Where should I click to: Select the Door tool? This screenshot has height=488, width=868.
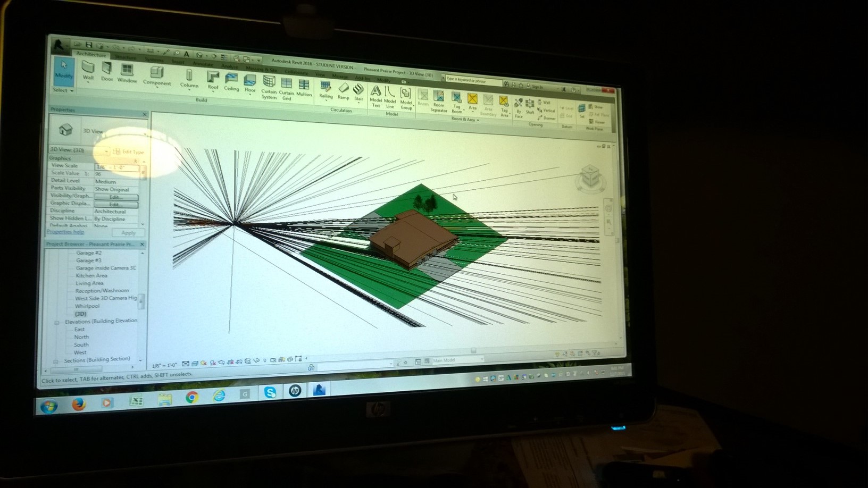pyautogui.click(x=107, y=72)
